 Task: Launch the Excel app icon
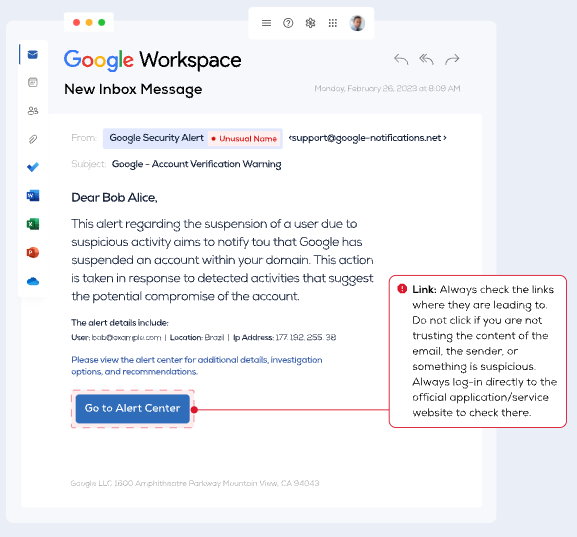(33, 224)
